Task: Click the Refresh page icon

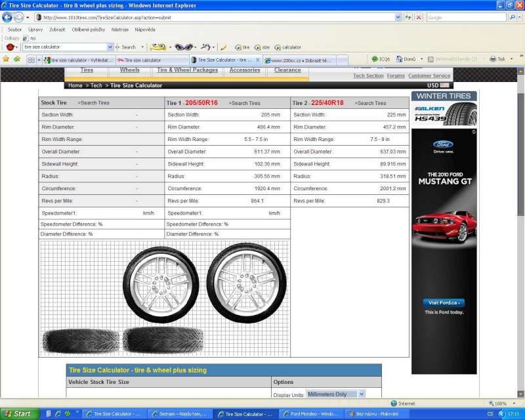Action: click(408, 18)
